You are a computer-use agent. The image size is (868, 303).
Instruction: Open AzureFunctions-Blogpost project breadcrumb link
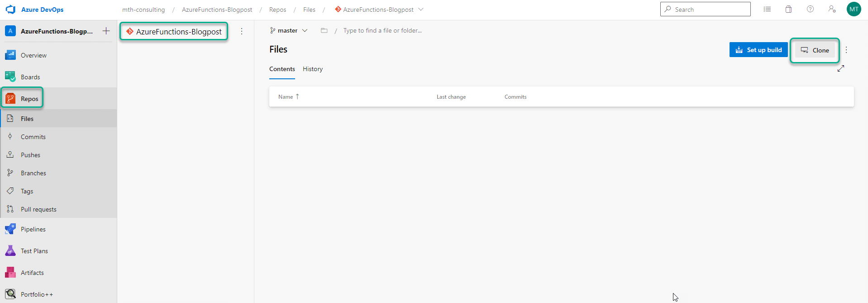point(217,10)
